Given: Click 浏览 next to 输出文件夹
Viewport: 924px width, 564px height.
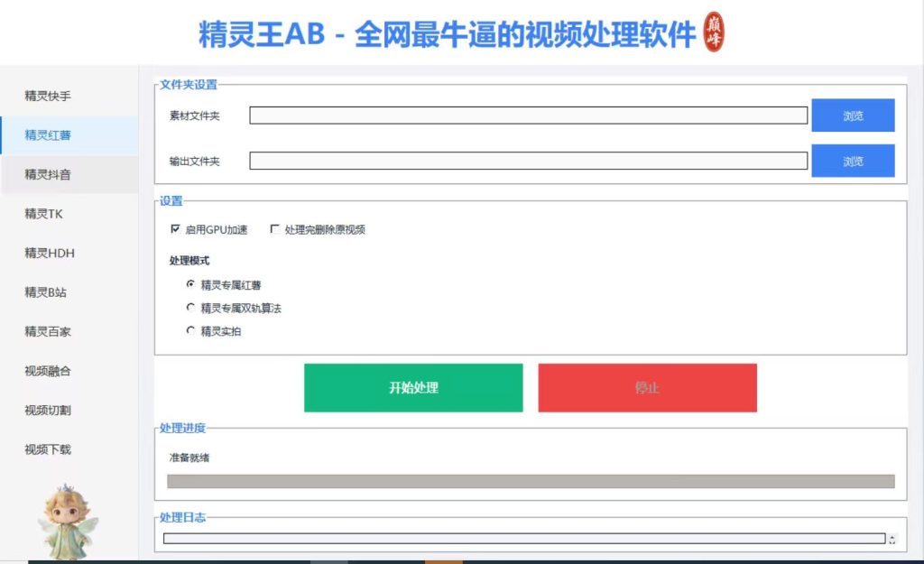Looking at the screenshot, I should click(853, 161).
